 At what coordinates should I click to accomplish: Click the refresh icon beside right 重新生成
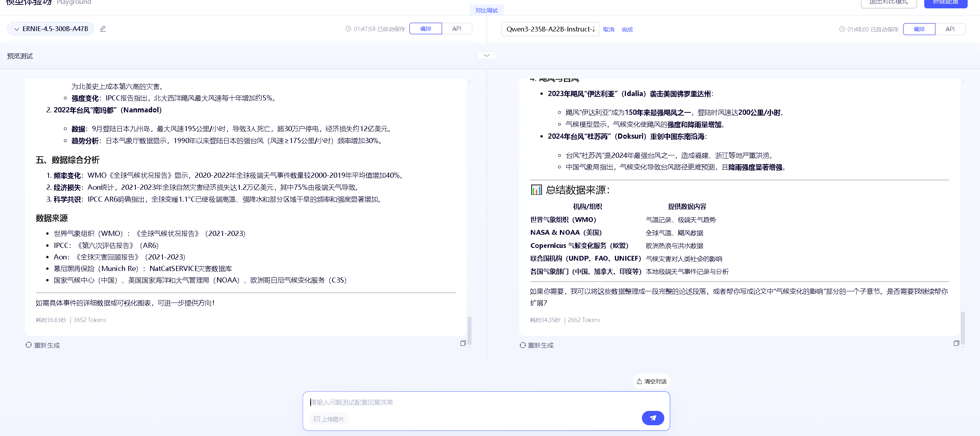tap(522, 345)
